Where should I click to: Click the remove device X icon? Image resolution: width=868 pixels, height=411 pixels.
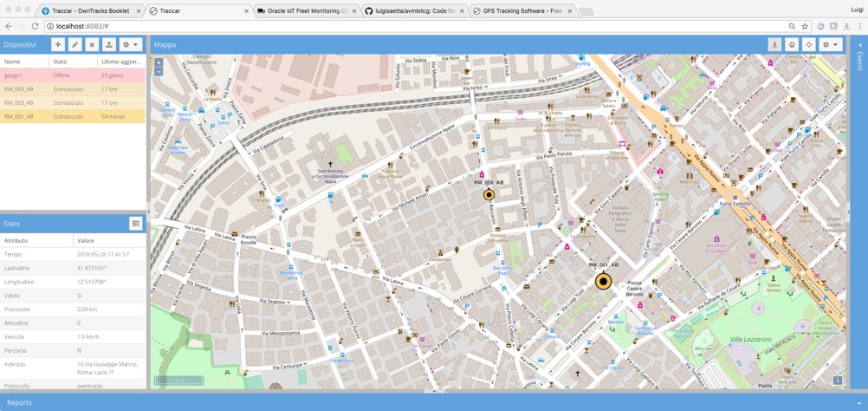pyautogui.click(x=92, y=44)
